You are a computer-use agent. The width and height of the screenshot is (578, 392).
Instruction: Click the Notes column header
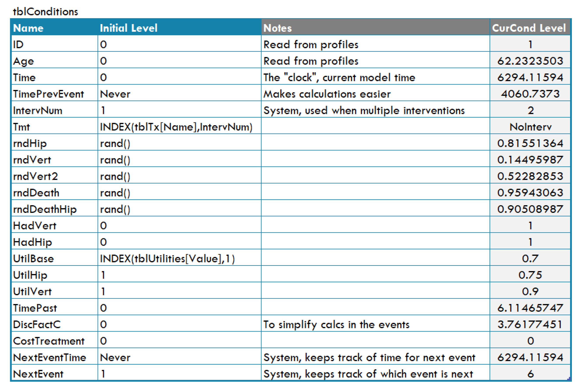(x=277, y=28)
